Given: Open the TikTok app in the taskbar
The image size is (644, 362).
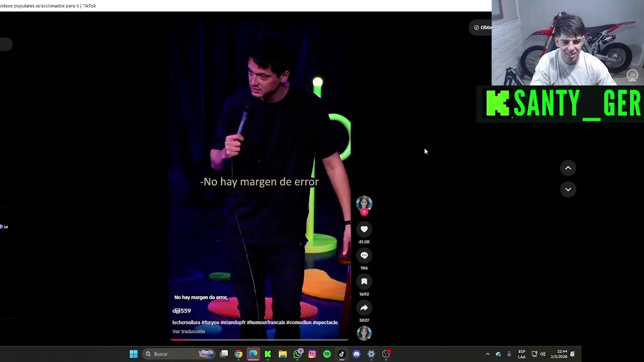Looking at the screenshot, I should (x=342, y=354).
